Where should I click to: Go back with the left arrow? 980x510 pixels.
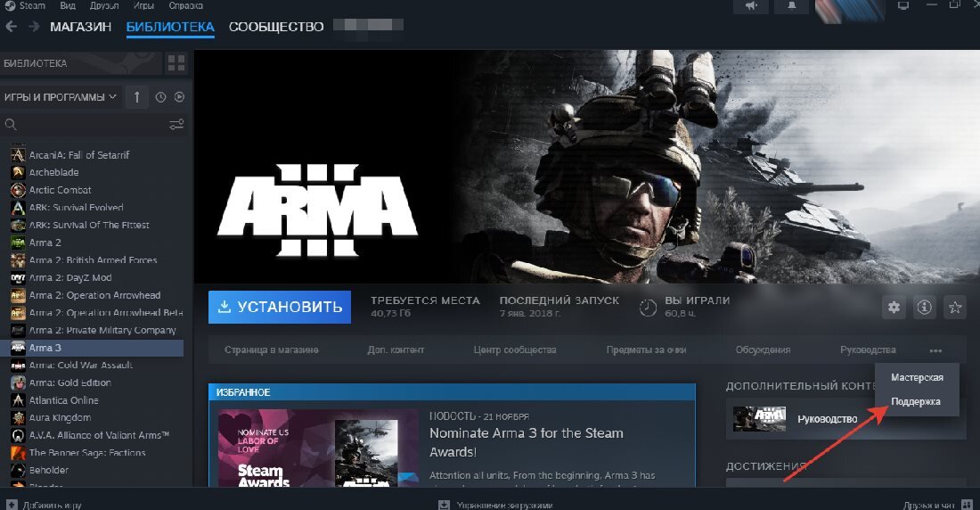click(12, 26)
